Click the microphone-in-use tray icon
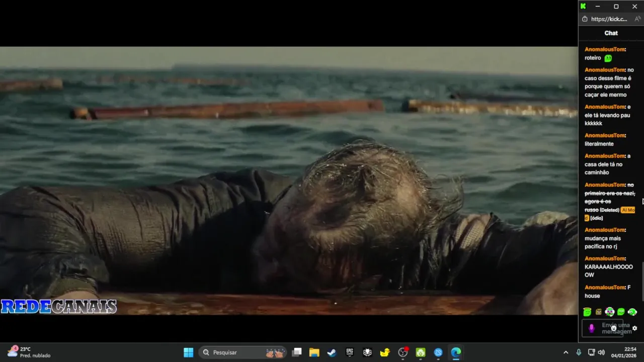Screen dimensions: 644x362 579,352
